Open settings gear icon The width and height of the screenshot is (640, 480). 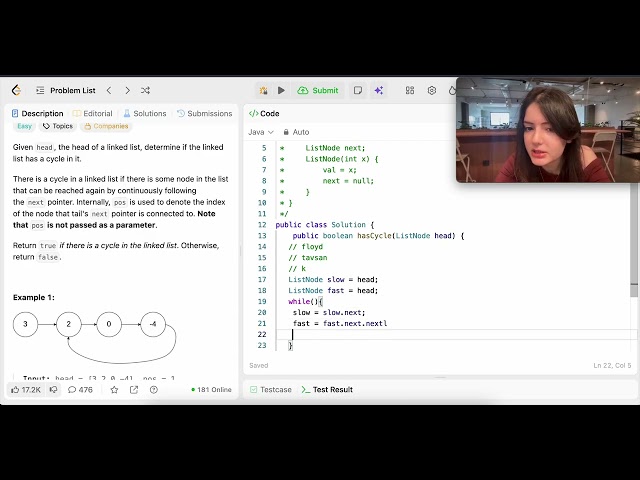[432, 91]
